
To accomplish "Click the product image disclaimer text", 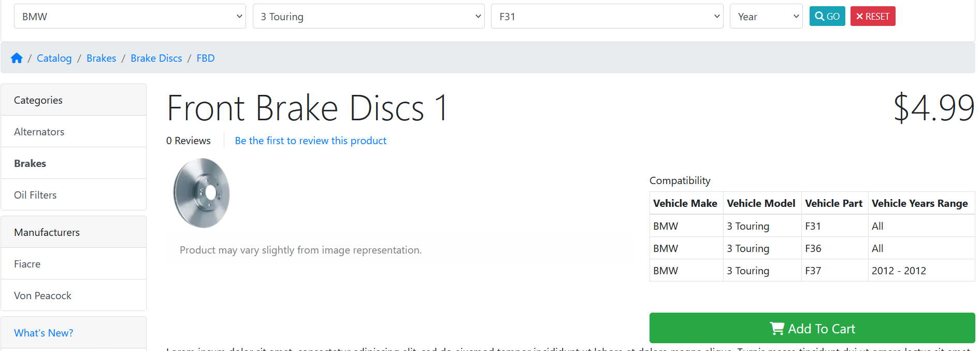I will point(301,250).
